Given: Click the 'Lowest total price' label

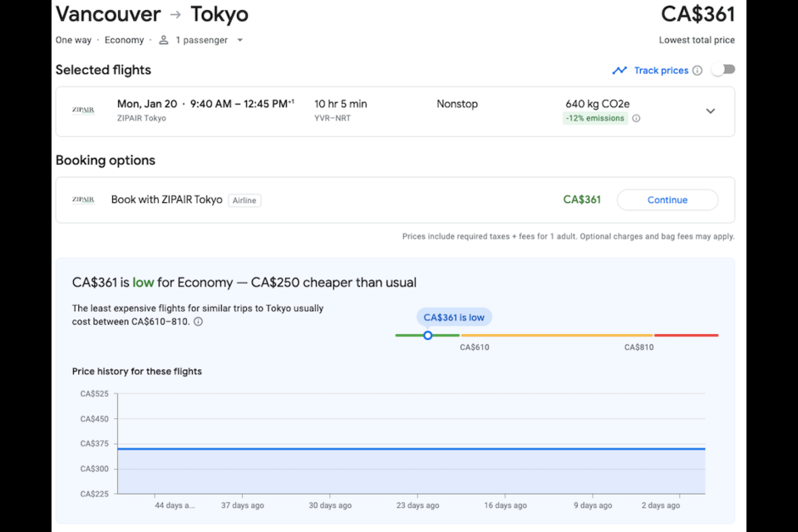Looking at the screenshot, I should click(x=697, y=40).
